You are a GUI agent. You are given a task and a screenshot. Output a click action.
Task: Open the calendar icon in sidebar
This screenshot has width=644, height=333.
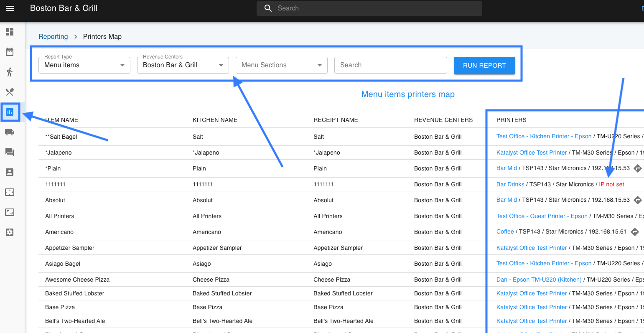[x=10, y=52]
